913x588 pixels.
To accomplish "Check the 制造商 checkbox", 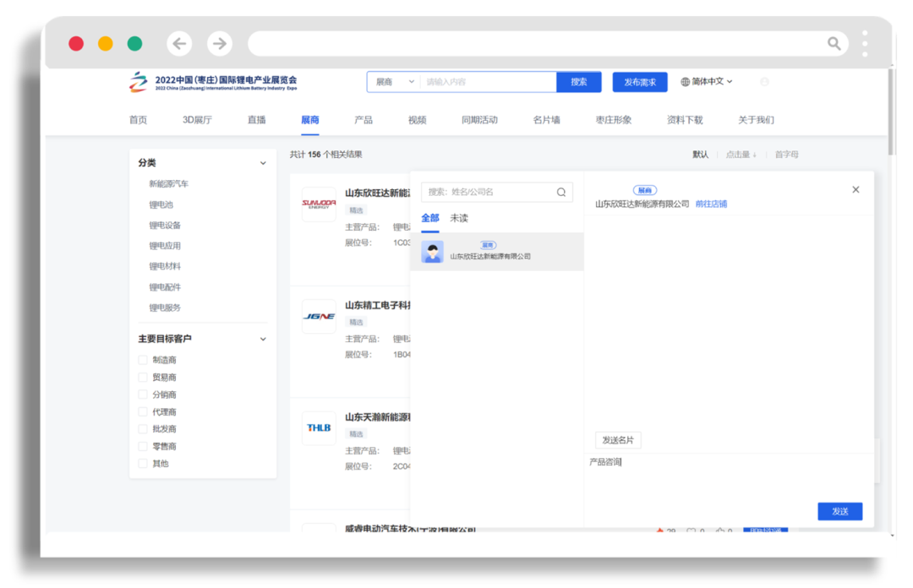I will pyautogui.click(x=143, y=360).
